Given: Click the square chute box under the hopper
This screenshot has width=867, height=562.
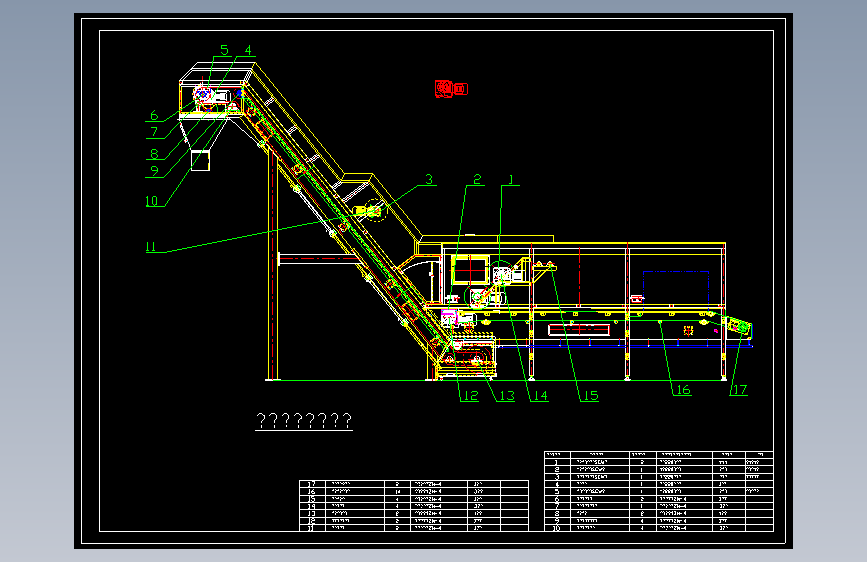Looking at the screenshot, I should click(x=200, y=160).
